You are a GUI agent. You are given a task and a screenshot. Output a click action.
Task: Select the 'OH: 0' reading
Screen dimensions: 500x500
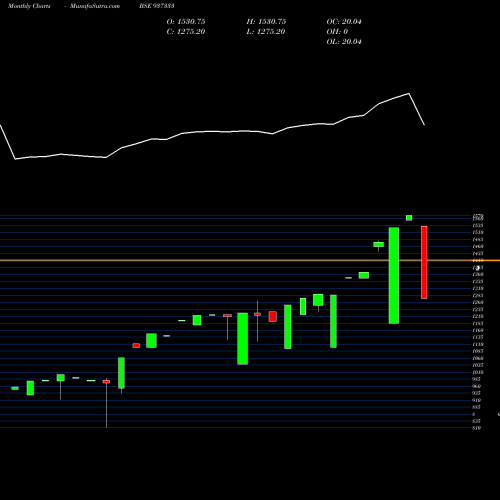coord(337,32)
